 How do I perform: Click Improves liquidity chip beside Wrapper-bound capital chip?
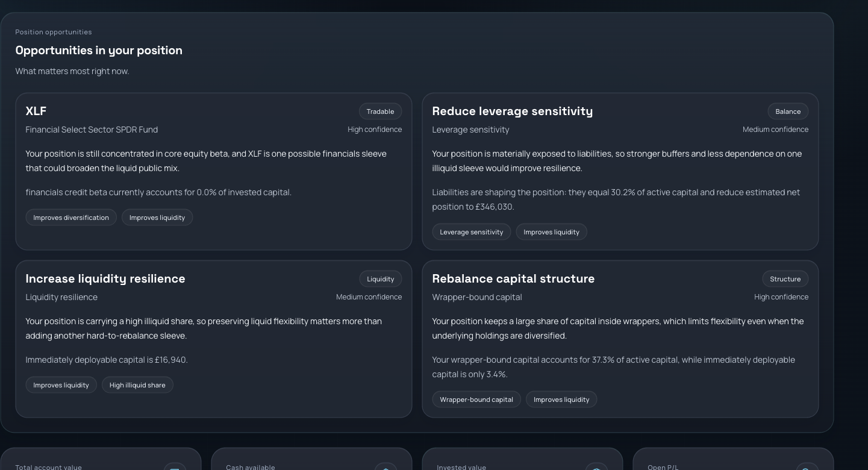561,399
